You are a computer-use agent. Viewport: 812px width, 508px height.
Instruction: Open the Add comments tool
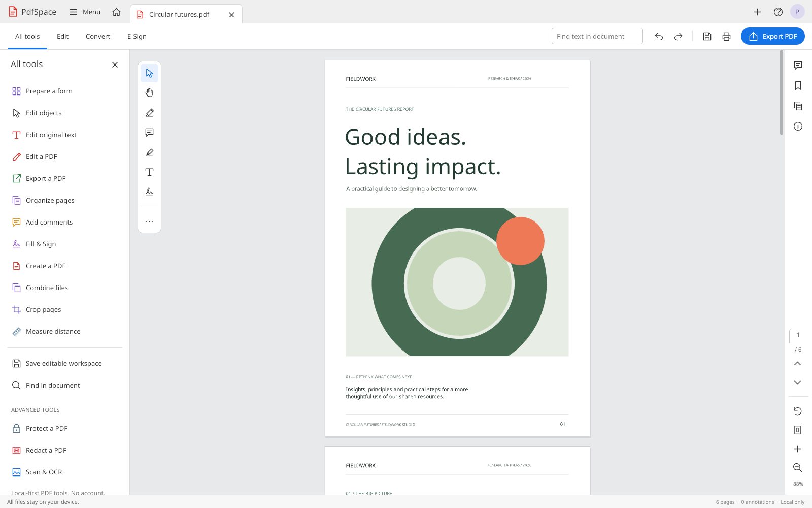[65, 223]
